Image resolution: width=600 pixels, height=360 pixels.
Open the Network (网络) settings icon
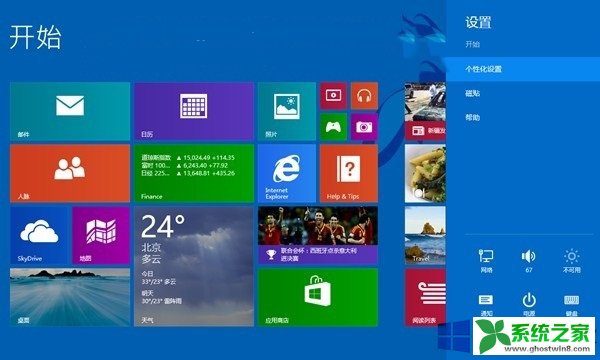tap(486, 261)
